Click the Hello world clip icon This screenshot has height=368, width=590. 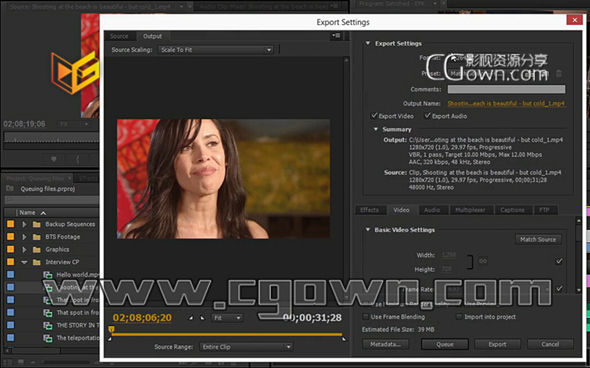tap(48, 275)
